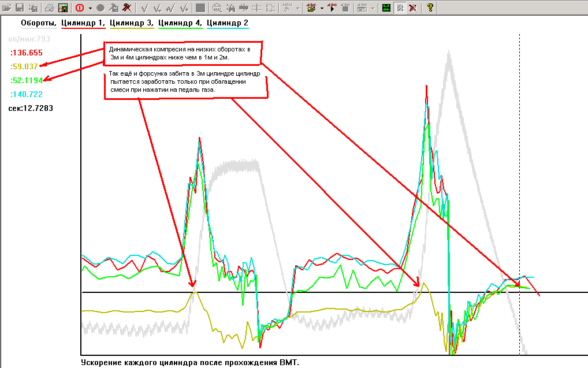Expand the dropdown beside the A:B:C folder icon
588x368 pixels.
[322, 8]
